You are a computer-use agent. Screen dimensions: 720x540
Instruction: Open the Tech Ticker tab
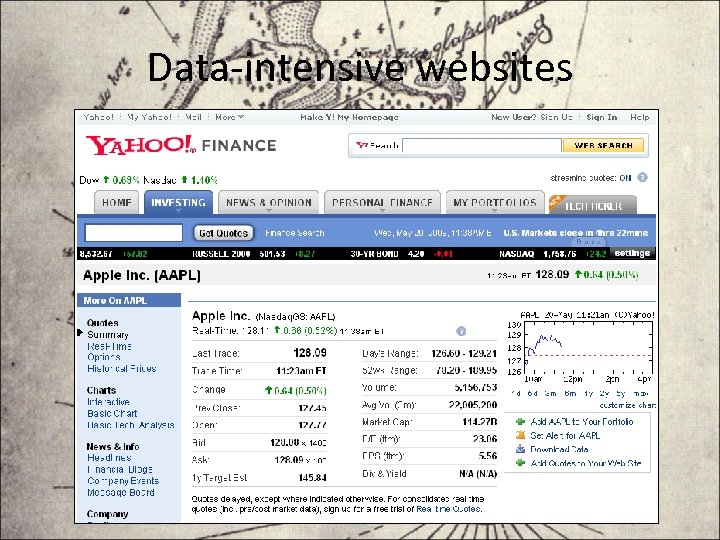[x=593, y=205]
